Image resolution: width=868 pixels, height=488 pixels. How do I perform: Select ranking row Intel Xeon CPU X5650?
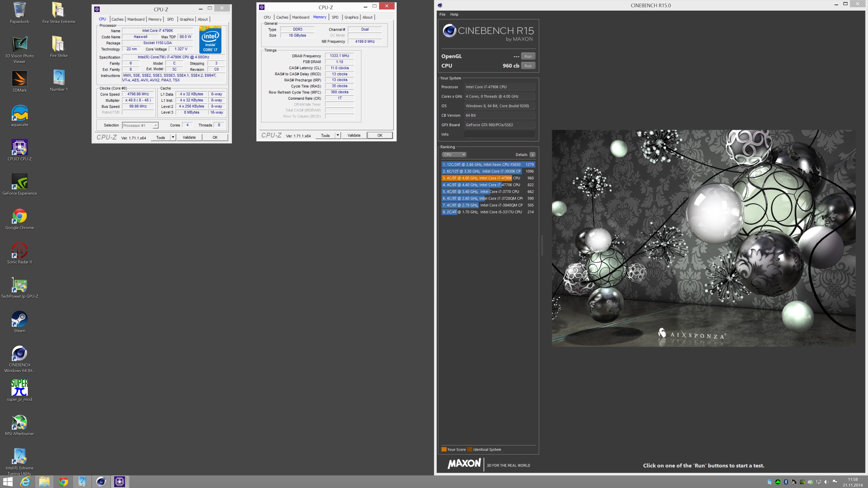(488, 164)
